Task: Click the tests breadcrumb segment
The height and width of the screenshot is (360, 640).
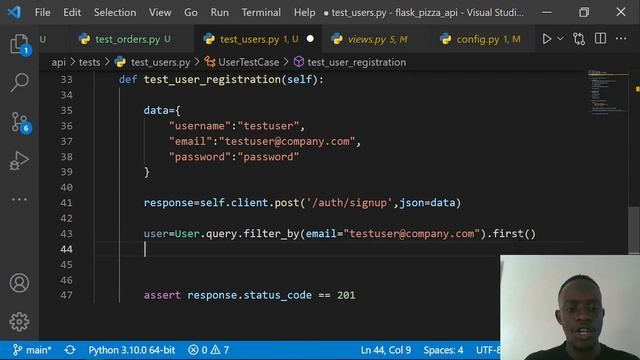Action: [x=89, y=62]
